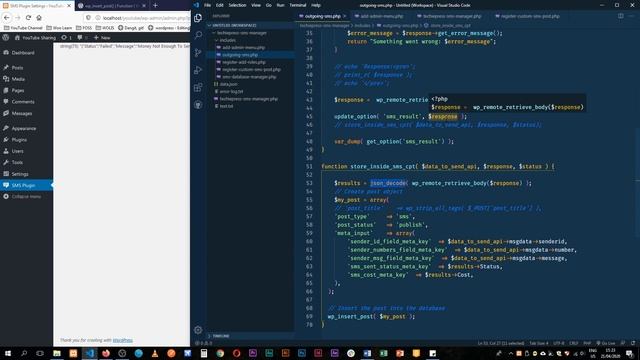
Task: Open PowerPoint from the taskbar
Action: pyautogui.click(x=400, y=353)
